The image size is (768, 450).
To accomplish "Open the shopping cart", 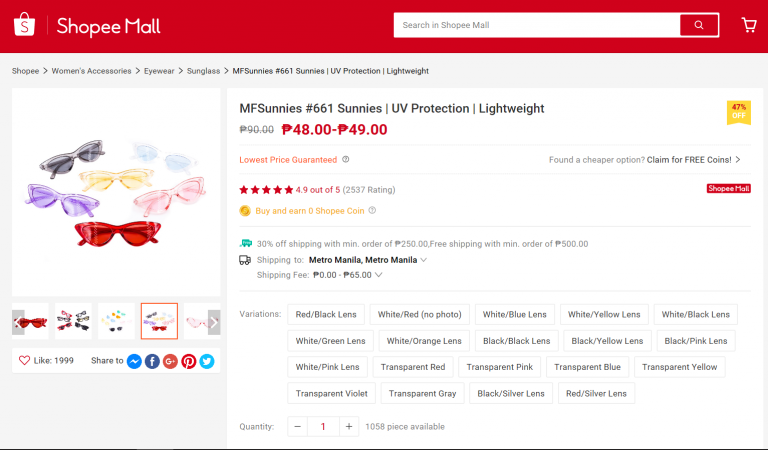I will pyautogui.click(x=749, y=25).
